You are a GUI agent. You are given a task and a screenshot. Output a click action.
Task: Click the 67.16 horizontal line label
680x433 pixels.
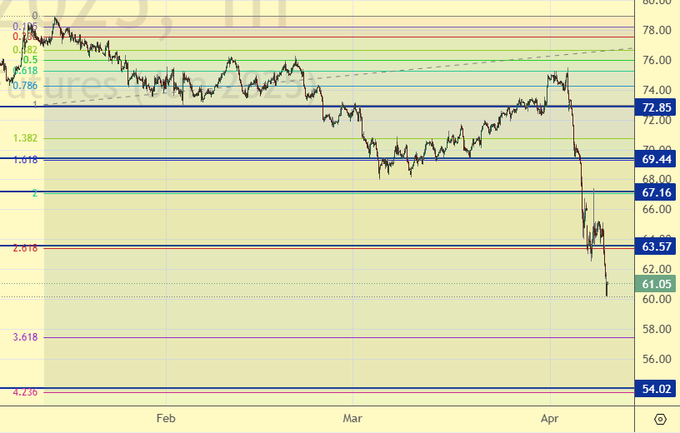tap(656, 192)
